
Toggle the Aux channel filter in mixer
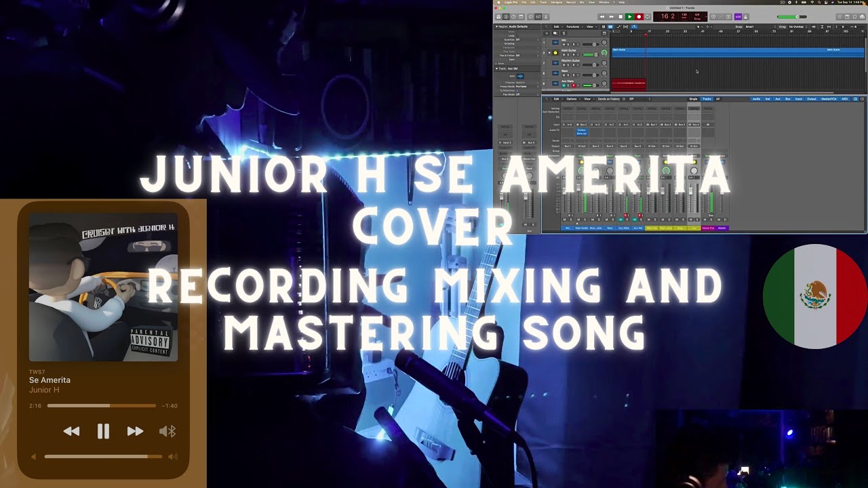coord(778,99)
